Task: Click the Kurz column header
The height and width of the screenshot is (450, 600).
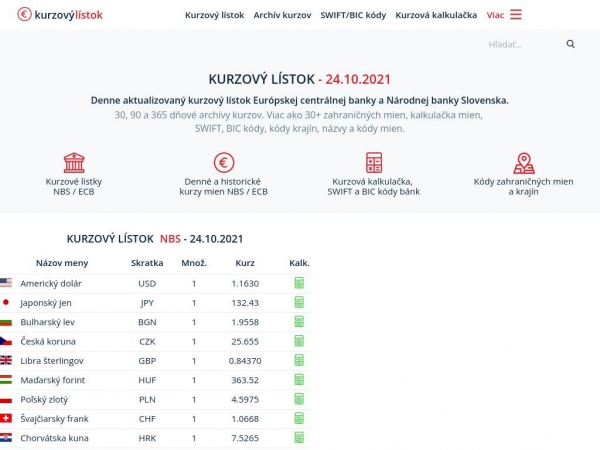Action: click(245, 263)
